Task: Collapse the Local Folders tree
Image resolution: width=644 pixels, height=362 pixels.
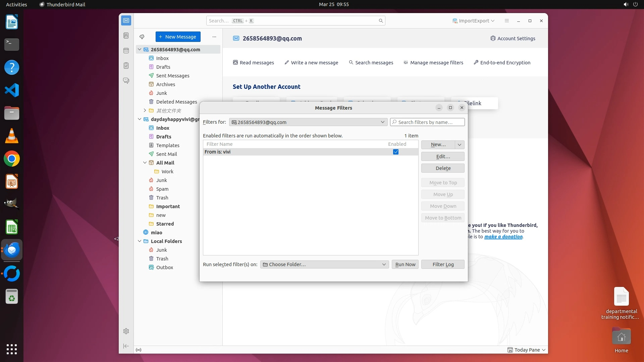Action: (140, 241)
